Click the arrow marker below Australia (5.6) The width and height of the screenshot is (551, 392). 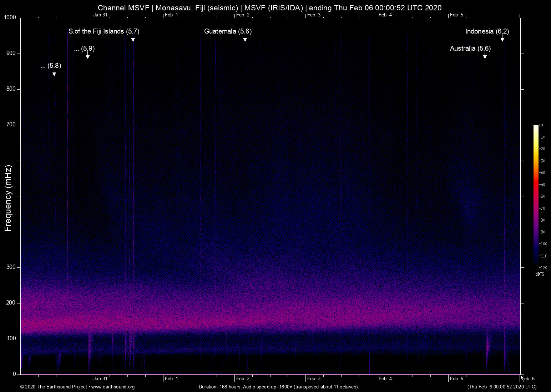(485, 55)
